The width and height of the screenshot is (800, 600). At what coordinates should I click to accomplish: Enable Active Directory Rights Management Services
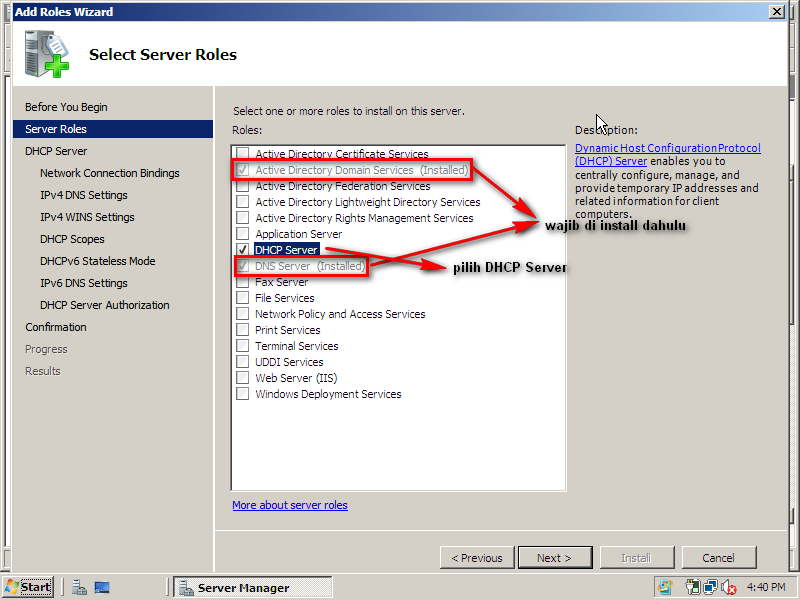click(242, 218)
